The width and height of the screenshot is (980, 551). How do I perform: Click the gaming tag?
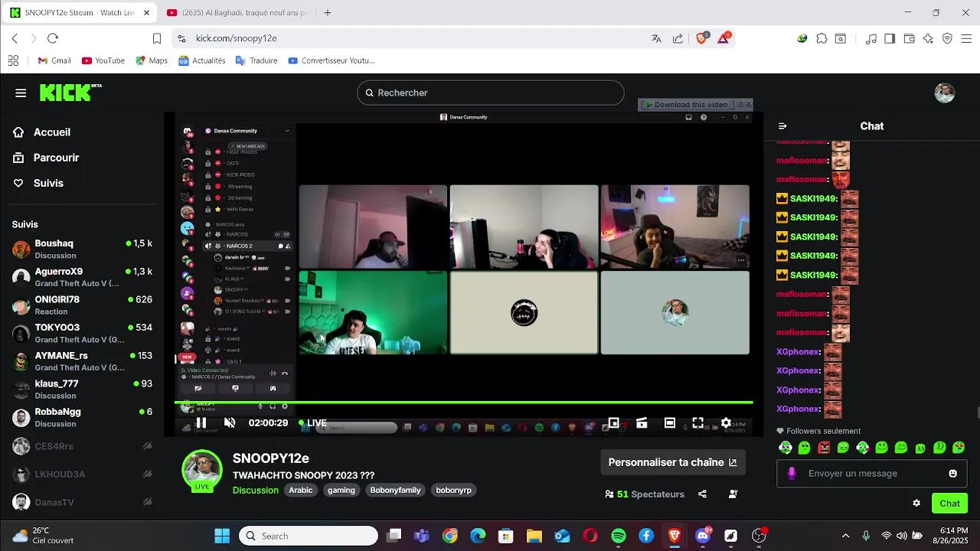point(341,490)
